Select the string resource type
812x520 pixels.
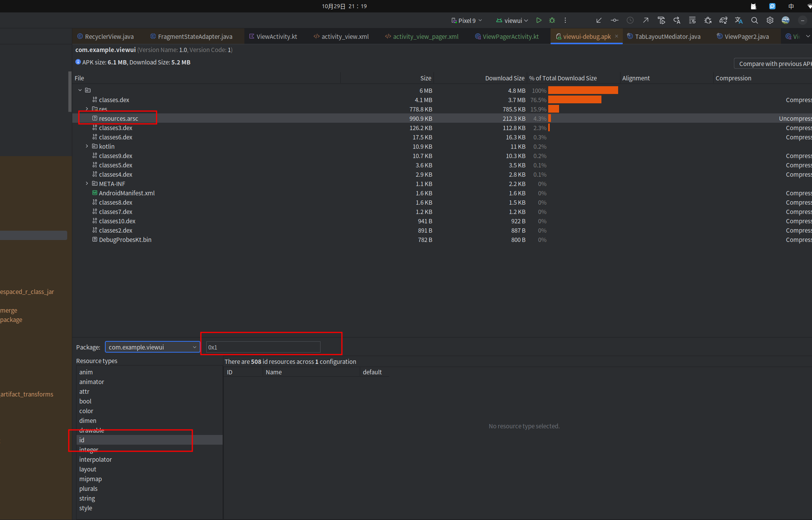pyautogui.click(x=87, y=498)
